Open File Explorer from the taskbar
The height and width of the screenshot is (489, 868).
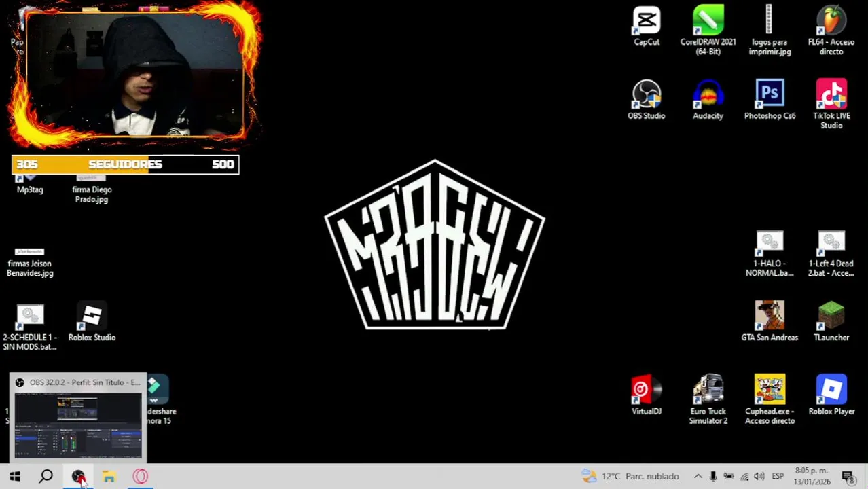(x=109, y=476)
